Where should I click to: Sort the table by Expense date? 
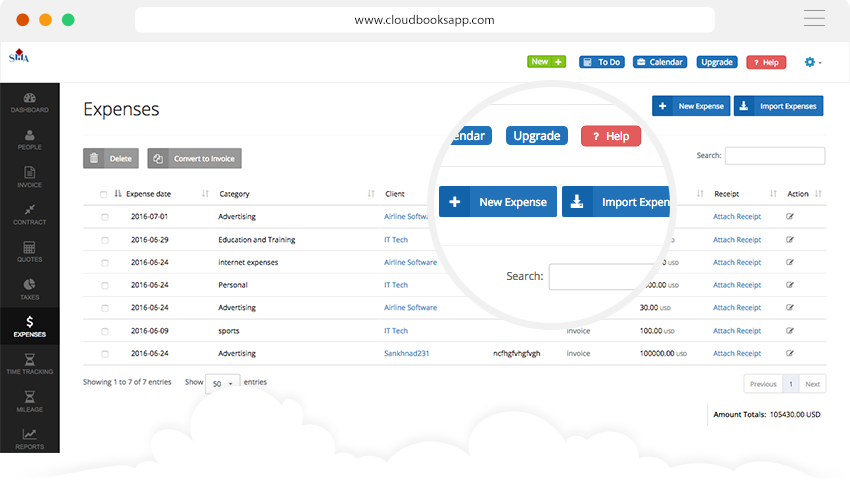pos(148,194)
